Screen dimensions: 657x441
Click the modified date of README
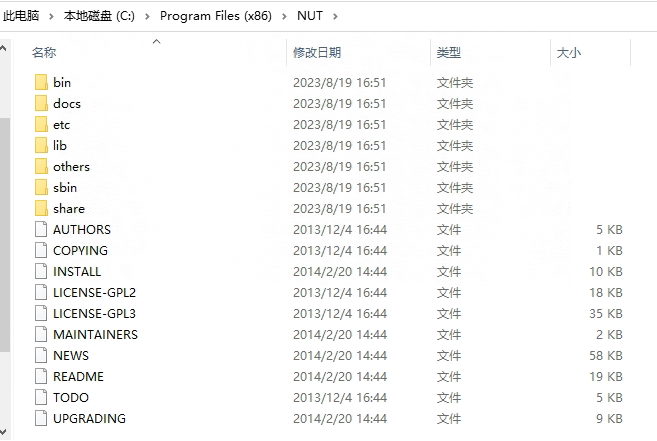(x=340, y=376)
